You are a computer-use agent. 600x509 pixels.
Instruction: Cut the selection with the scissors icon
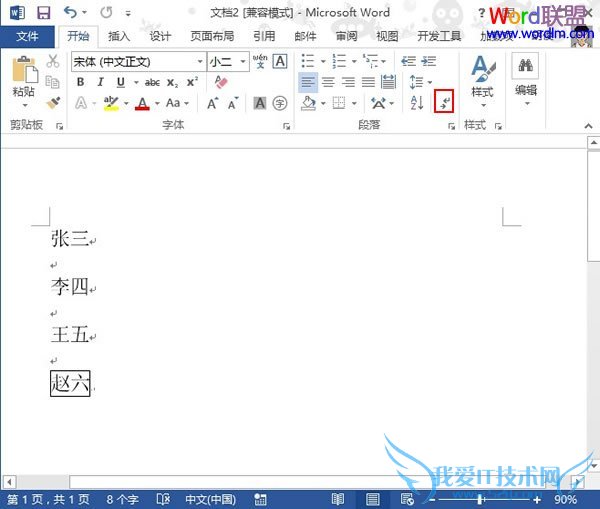pyautogui.click(x=53, y=61)
